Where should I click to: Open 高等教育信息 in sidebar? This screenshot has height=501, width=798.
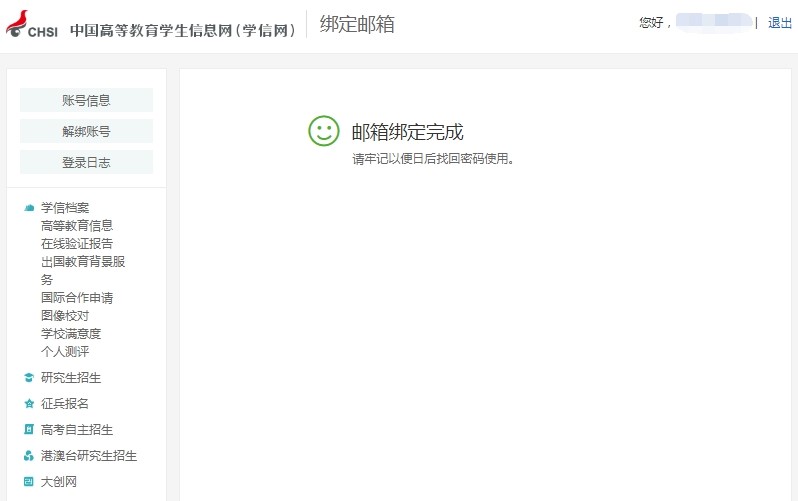[77, 226]
